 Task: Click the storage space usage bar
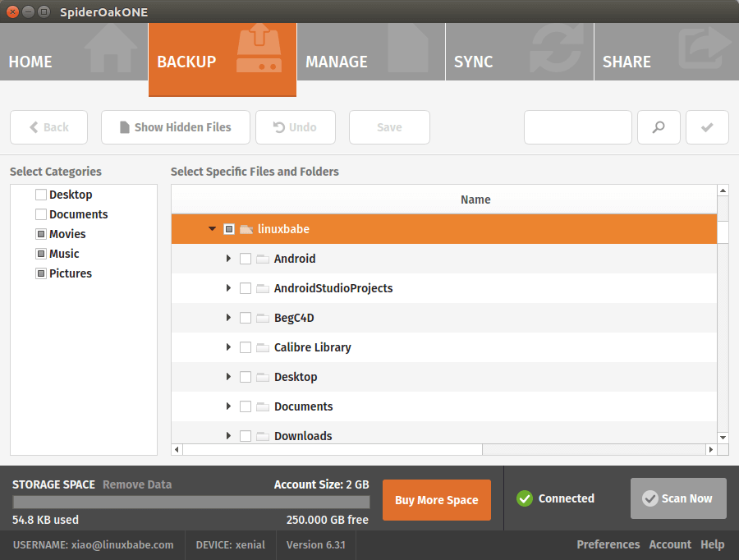coord(190,502)
